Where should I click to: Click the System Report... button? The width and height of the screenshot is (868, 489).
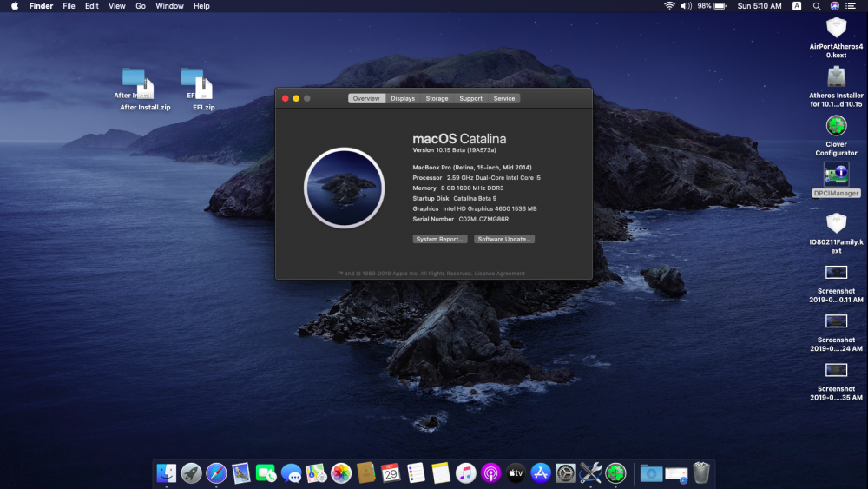pos(439,239)
